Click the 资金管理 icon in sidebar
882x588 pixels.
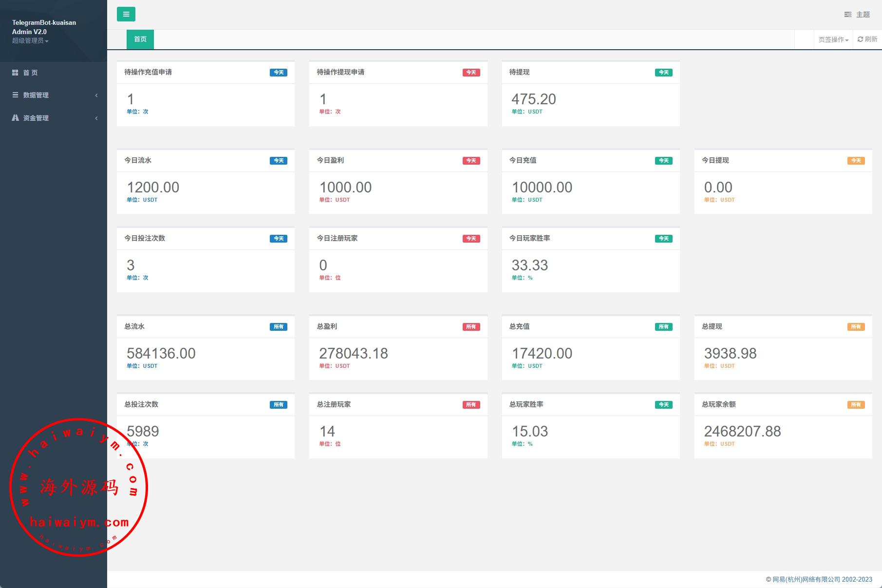15,118
